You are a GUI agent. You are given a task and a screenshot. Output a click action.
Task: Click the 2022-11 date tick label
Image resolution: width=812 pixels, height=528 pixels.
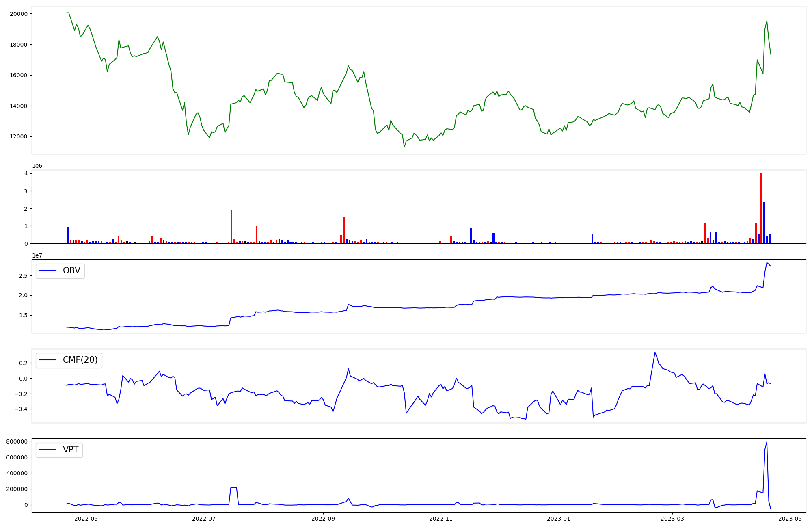point(441,519)
